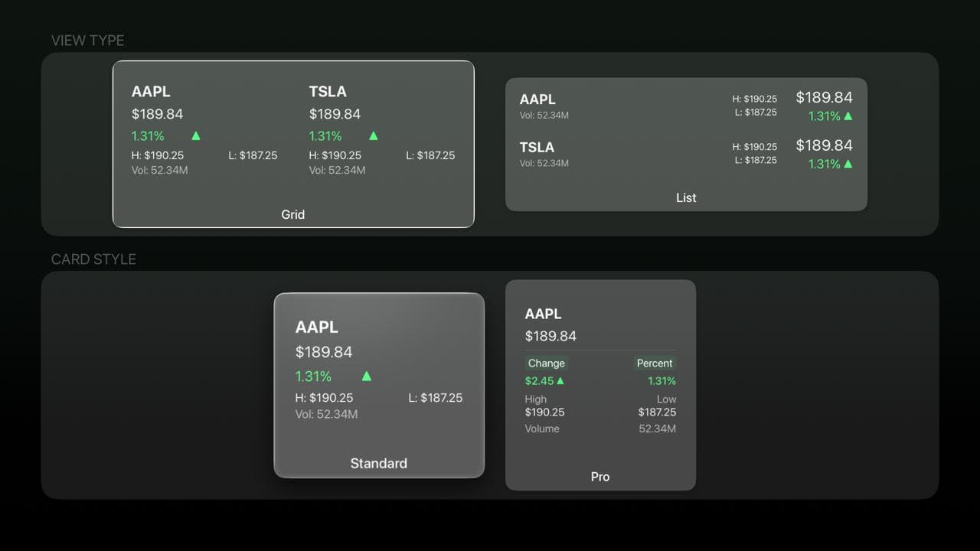Click the AAPL ticker on the Pro card

tap(543, 314)
